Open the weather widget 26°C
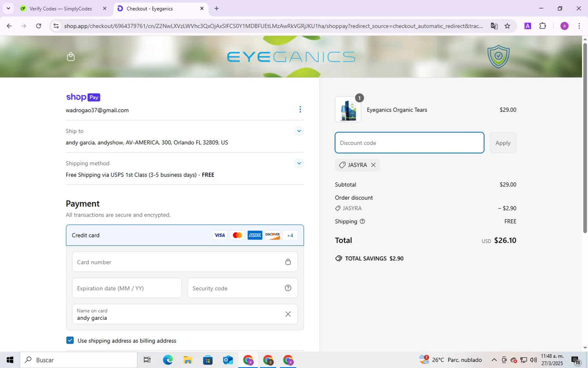The image size is (588, 368). pos(450,360)
